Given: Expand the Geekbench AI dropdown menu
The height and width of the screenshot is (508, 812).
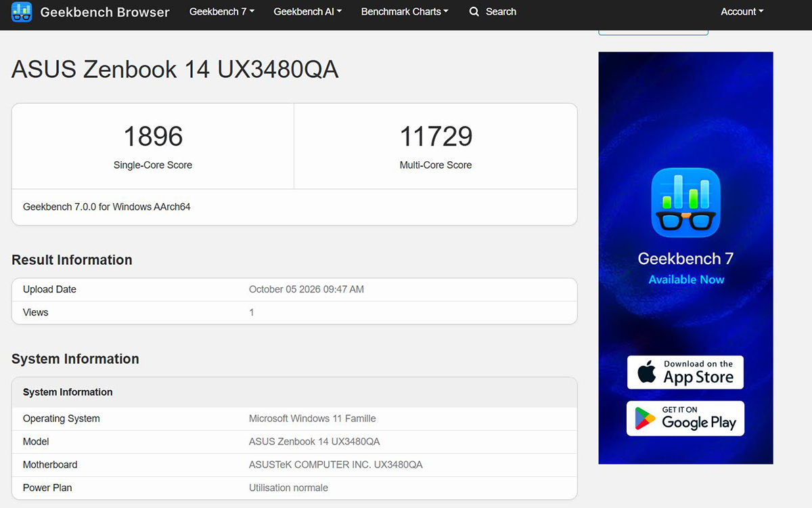Looking at the screenshot, I should pyautogui.click(x=308, y=12).
